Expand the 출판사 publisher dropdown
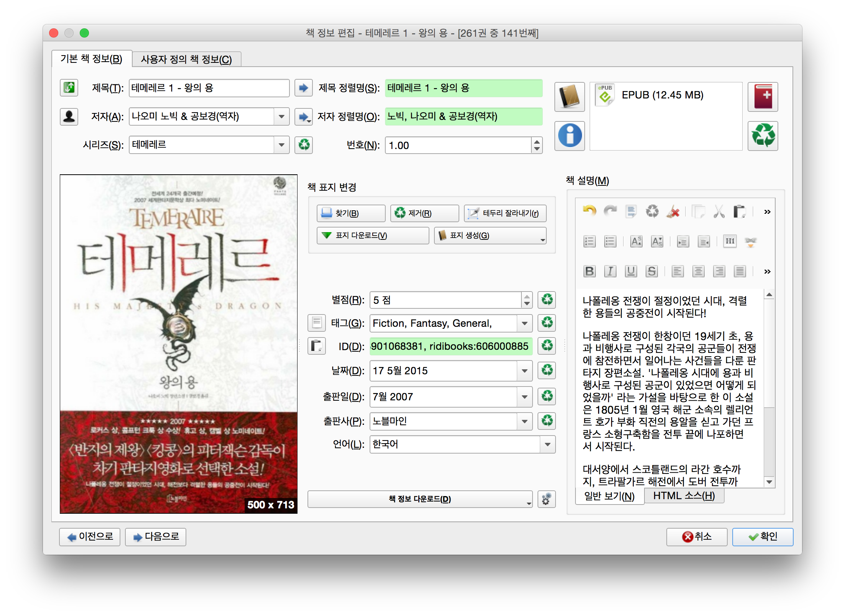845x616 pixels. pos(524,421)
